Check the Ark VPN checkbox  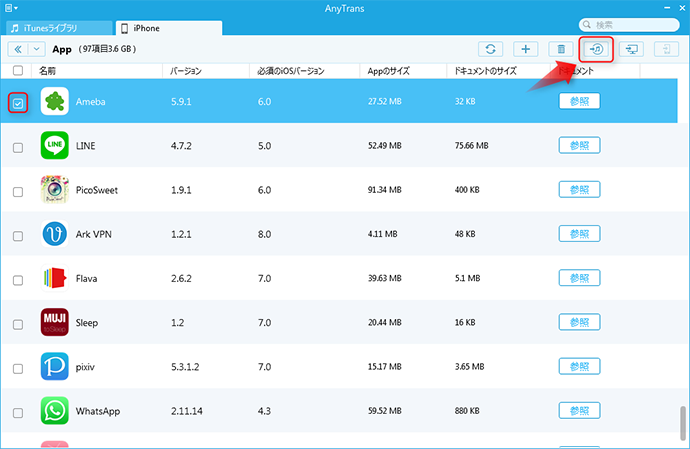tap(18, 236)
